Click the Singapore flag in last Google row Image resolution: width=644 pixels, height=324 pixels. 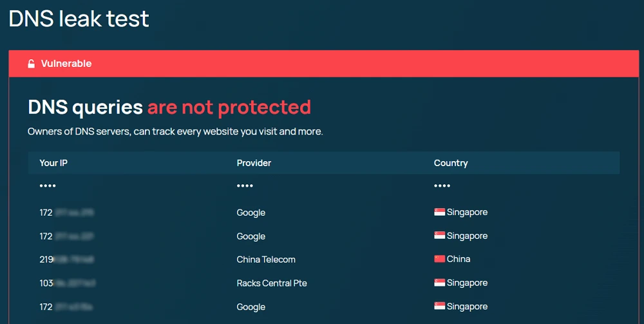tap(439, 307)
